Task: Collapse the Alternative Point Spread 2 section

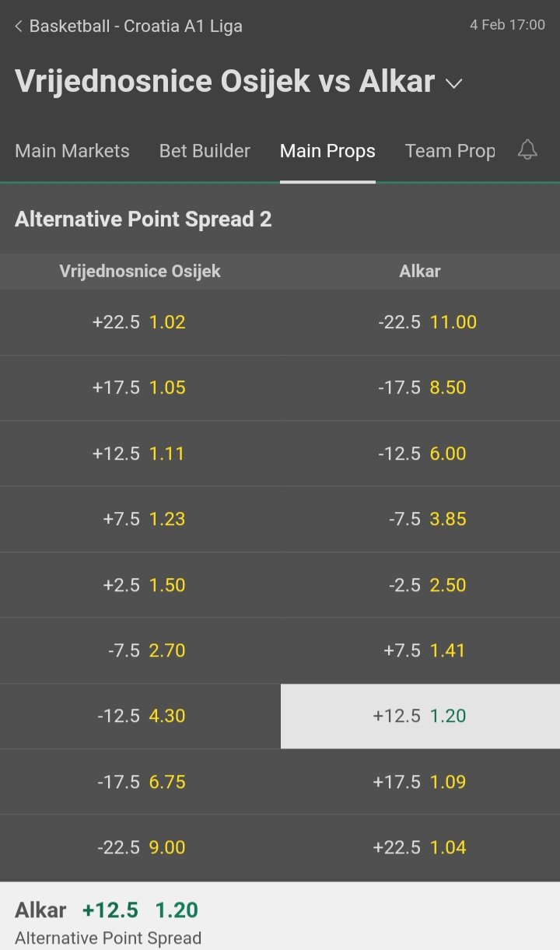Action: (x=280, y=219)
